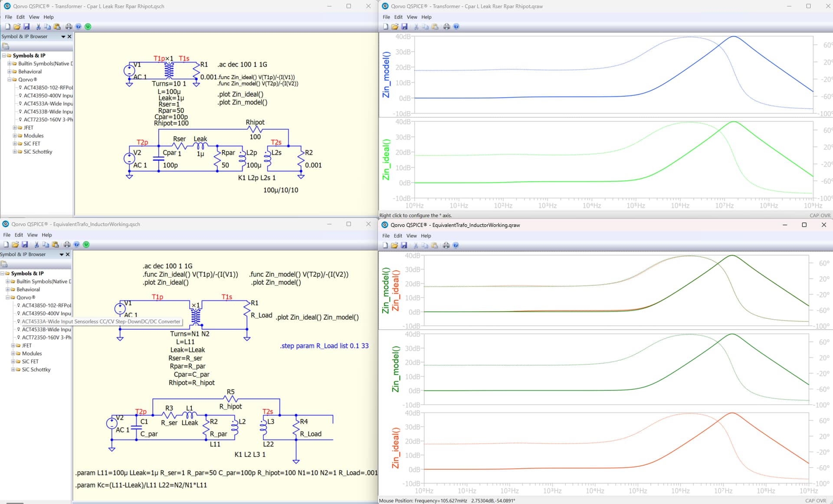
Task: Run simulation in the Transformer Cpar schematic window
Action: (x=88, y=26)
